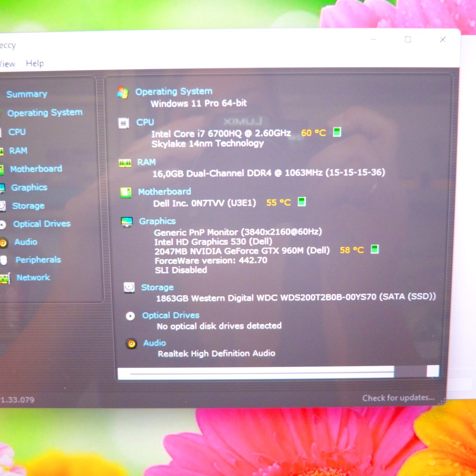Click the Motherboard temperature green indicator icon
Screen dimensions: 476x476
click(302, 202)
